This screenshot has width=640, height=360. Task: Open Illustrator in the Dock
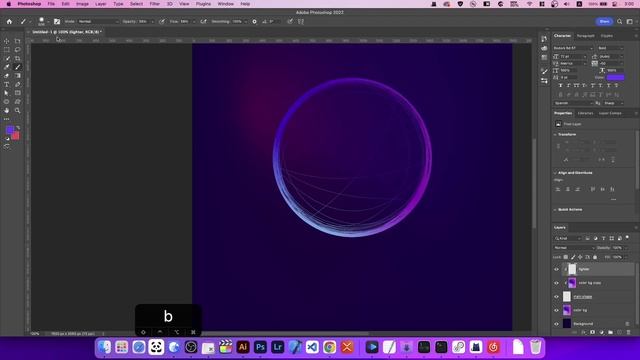pyautogui.click(x=243, y=347)
